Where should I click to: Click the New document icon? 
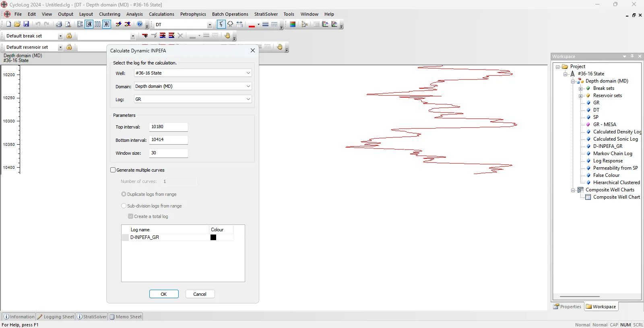pyautogui.click(x=8, y=24)
